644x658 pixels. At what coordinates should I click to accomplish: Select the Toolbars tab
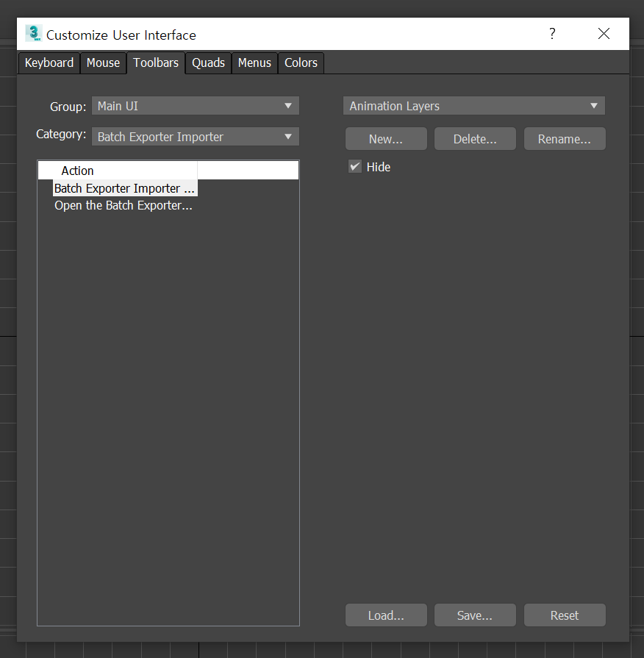pos(156,62)
